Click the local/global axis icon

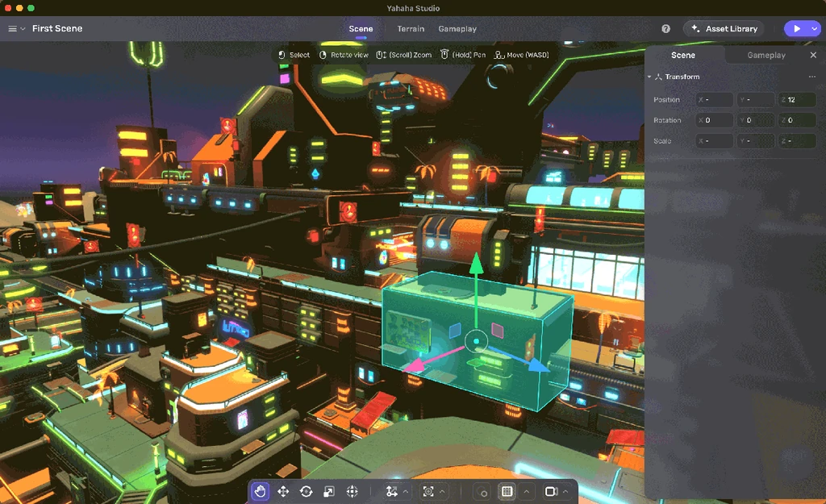(x=391, y=491)
